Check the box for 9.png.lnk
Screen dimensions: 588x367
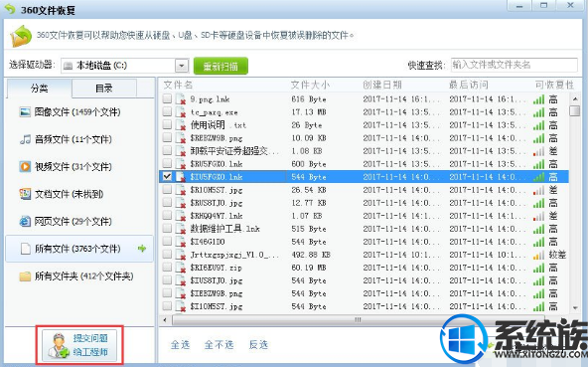[167, 98]
